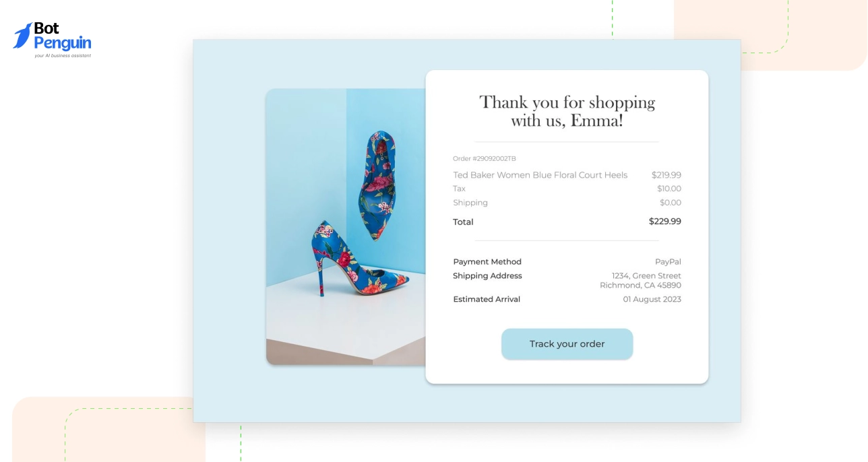This screenshot has width=868, height=462.
Task: Click the Track your order button
Action: [567, 343]
